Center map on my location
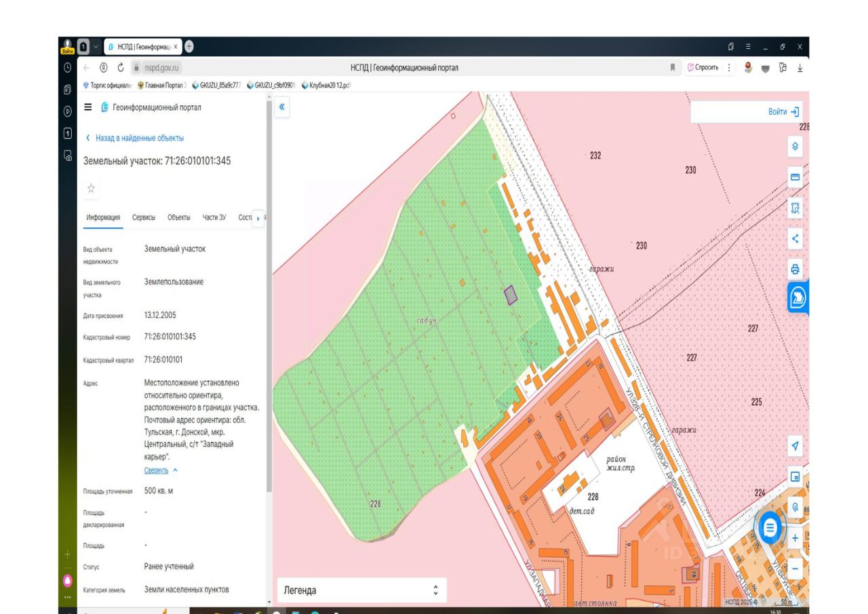Image resolution: width=868 pixels, height=614 pixels. click(x=795, y=446)
